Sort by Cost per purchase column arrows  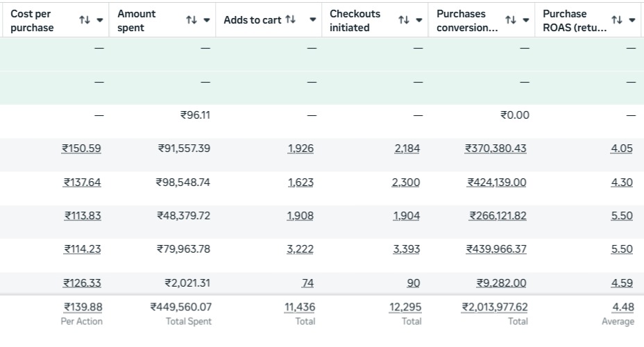(85, 20)
